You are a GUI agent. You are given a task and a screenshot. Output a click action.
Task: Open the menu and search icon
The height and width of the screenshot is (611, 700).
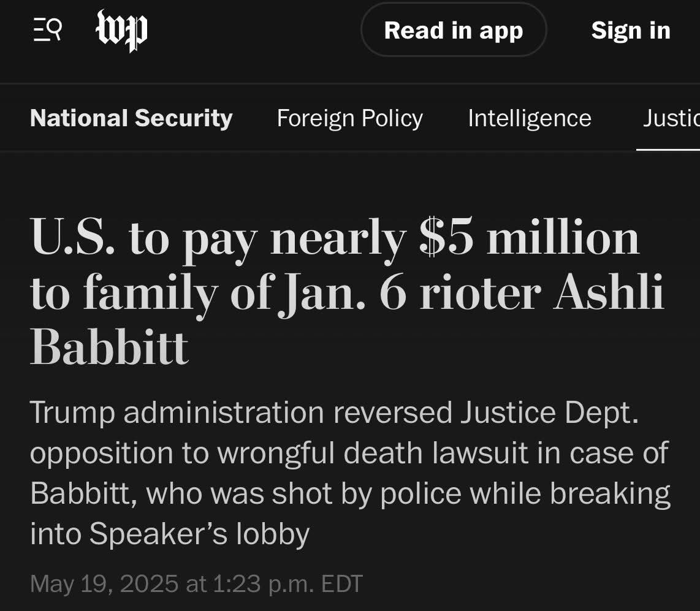click(47, 30)
